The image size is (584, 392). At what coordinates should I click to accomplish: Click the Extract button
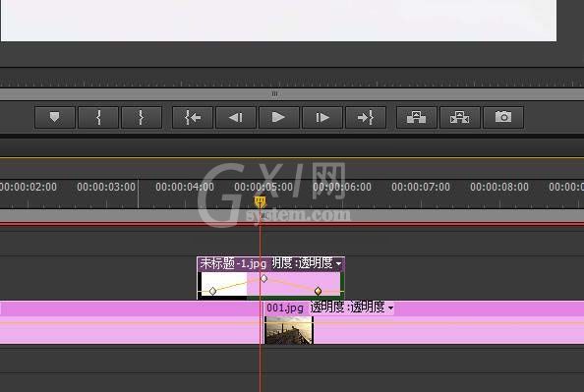click(x=459, y=117)
